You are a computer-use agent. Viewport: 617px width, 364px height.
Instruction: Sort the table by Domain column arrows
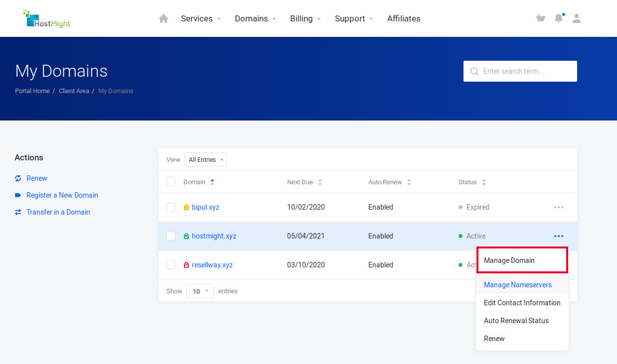point(212,182)
